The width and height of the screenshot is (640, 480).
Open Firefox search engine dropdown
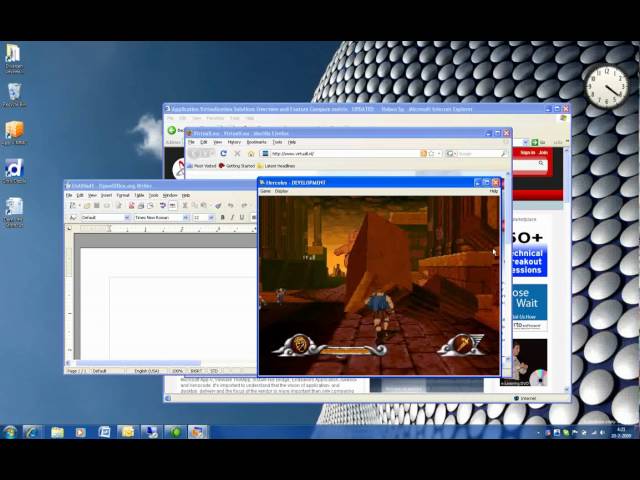pos(451,153)
